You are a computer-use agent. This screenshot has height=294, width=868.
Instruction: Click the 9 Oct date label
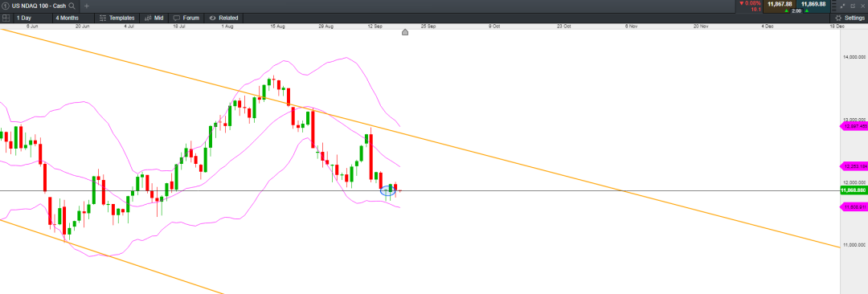pyautogui.click(x=494, y=26)
